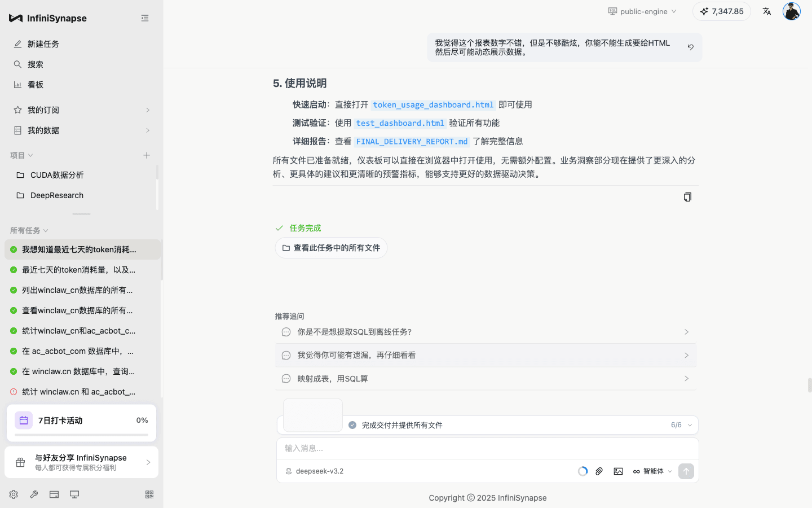
Task: Click the attachment paperclip in the message bar
Action: [x=599, y=471]
